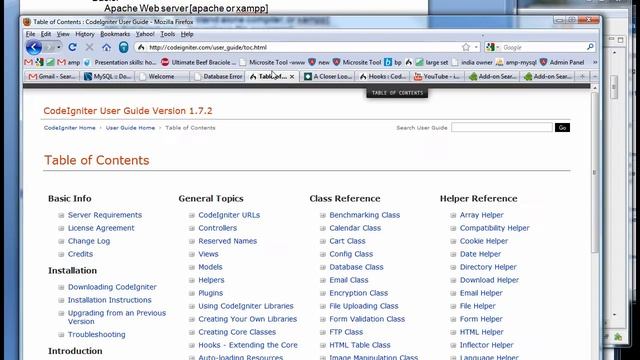Open the Server Requirements link
640x360 pixels.
click(105, 215)
